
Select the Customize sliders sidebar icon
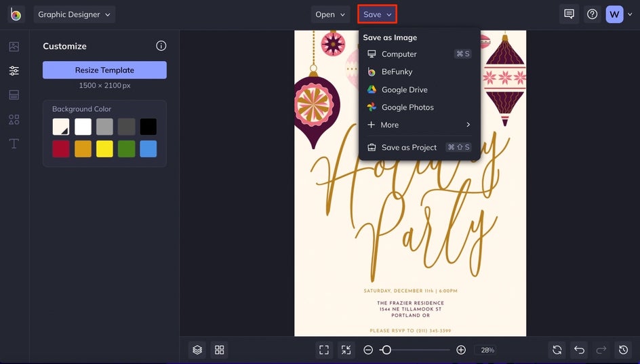click(x=14, y=70)
